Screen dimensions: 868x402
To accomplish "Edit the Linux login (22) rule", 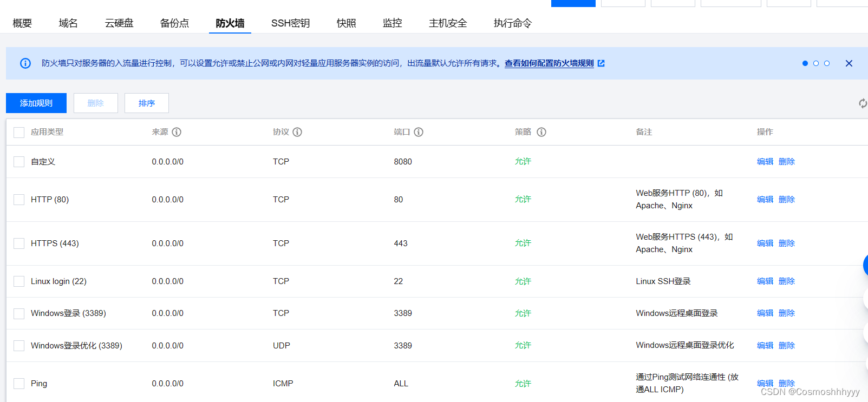I will click(x=765, y=281).
